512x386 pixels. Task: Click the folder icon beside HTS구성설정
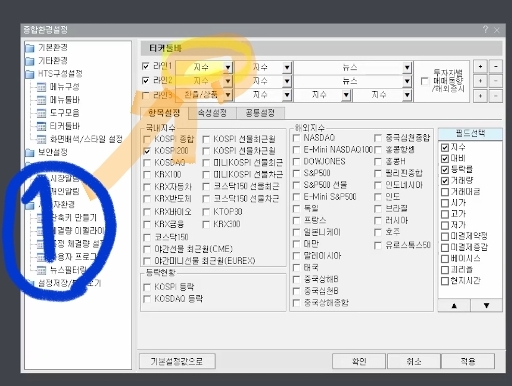click(30, 74)
